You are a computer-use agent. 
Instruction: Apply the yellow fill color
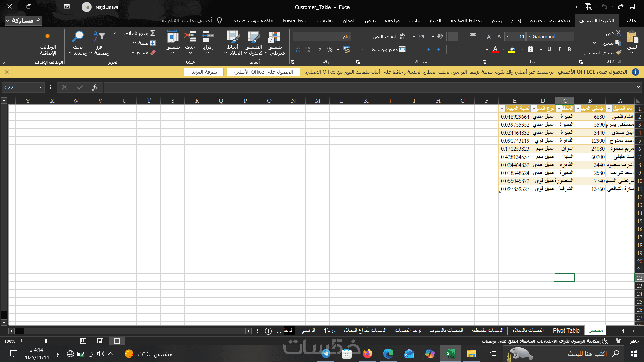tap(512, 50)
